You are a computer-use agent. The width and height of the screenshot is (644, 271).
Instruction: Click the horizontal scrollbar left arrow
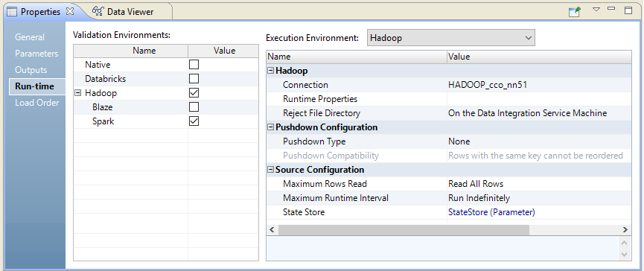272,230
